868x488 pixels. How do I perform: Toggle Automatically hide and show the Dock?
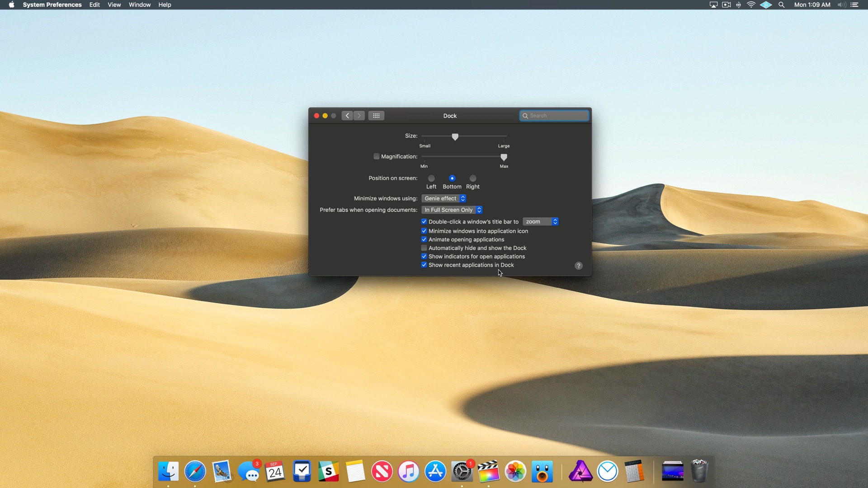coord(424,247)
